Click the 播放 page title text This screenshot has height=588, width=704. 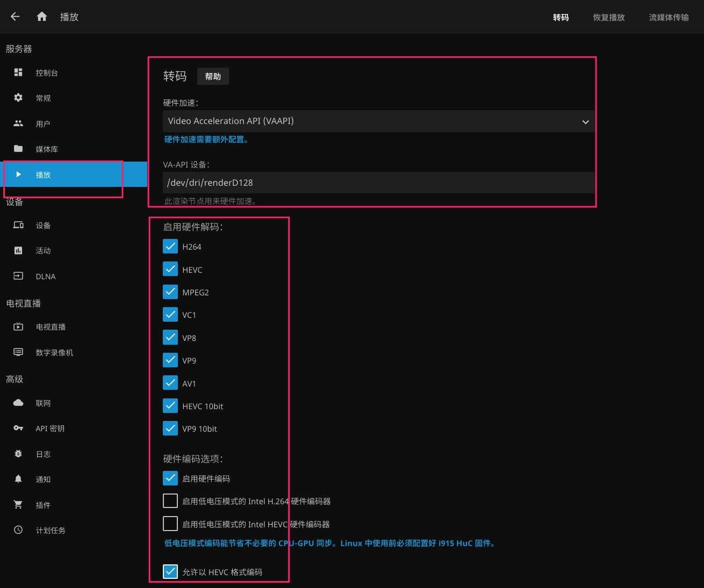[69, 17]
